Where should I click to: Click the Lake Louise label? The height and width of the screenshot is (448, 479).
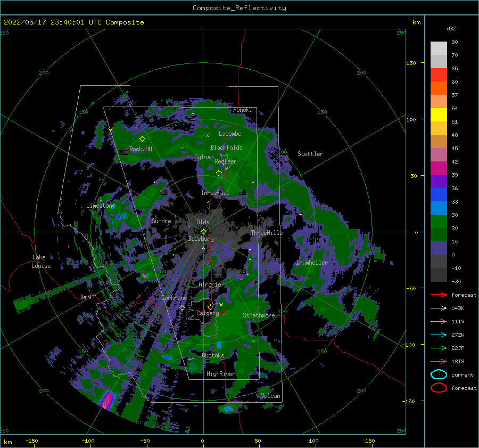pos(41,262)
